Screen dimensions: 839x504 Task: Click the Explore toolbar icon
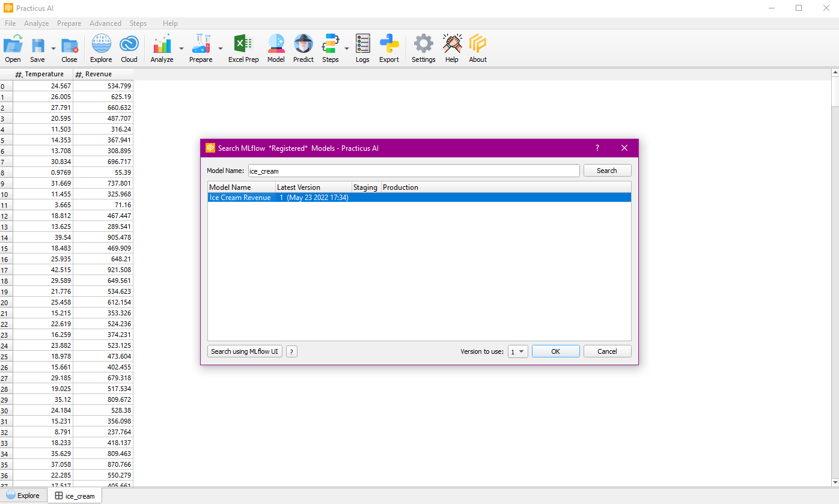(101, 48)
